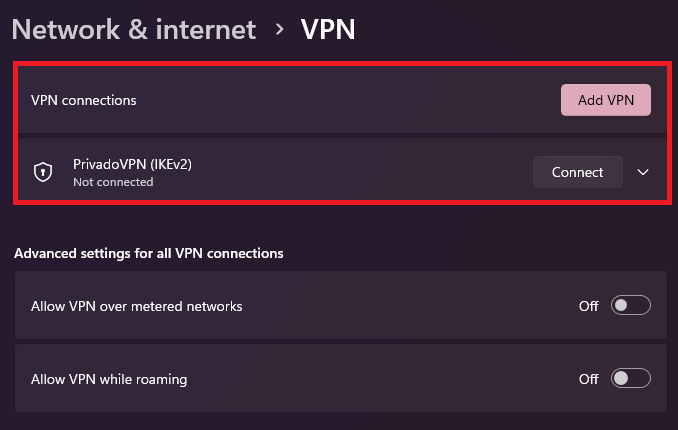Image resolution: width=678 pixels, height=430 pixels.
Task: Click empty space in the PrivadoVPN row
Action: tap(360, 172)
